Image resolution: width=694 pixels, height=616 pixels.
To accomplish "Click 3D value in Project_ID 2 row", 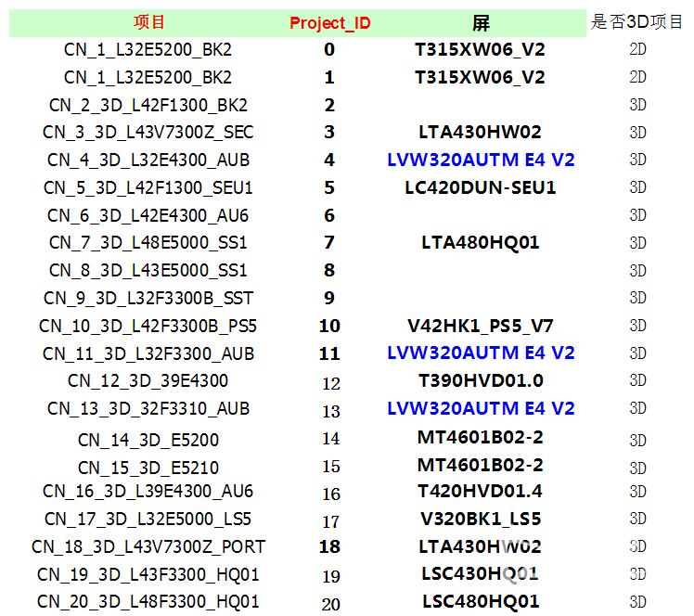I will (637, 105).
